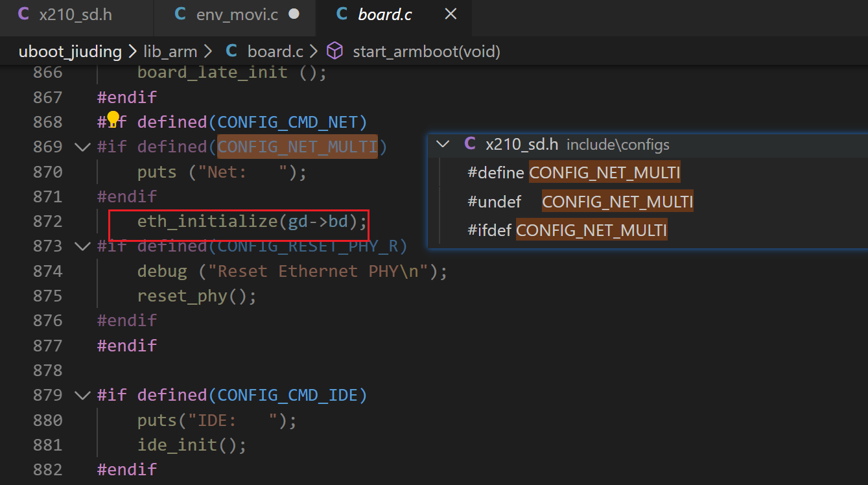This screenshot has height=485, width=868.
Task: Click #endif on line 867
Action: 127,97
